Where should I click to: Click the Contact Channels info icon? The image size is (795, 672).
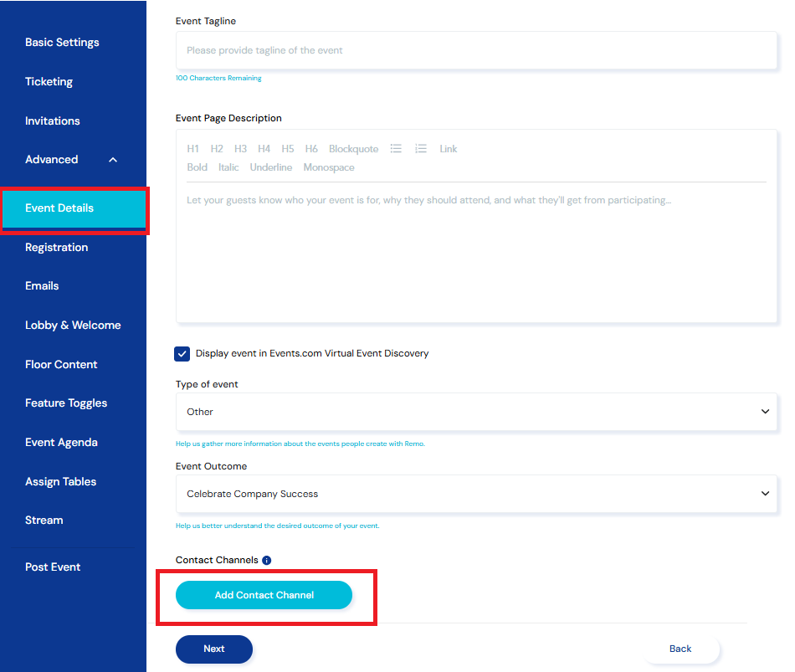(x=266, y=560)
